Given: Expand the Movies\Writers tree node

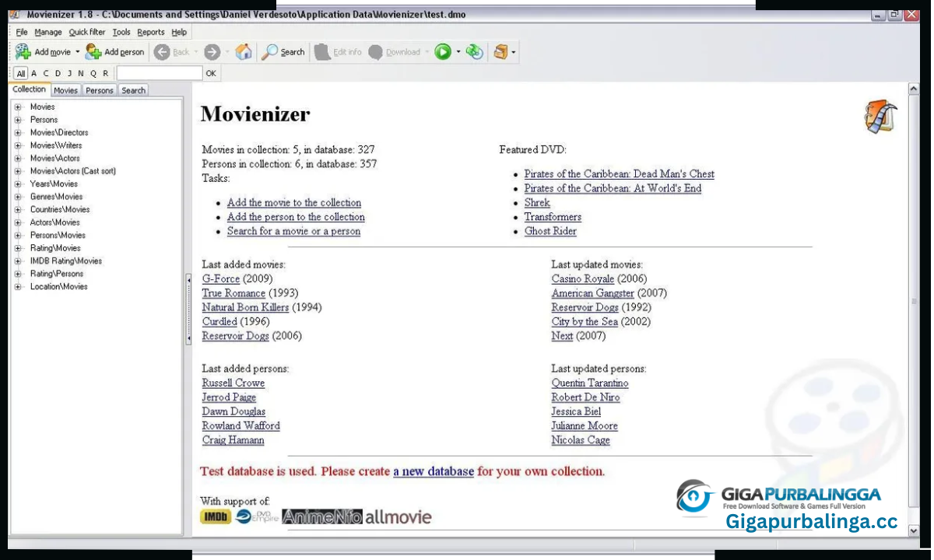Looking at the screenshot, I should tap(18, 145).
